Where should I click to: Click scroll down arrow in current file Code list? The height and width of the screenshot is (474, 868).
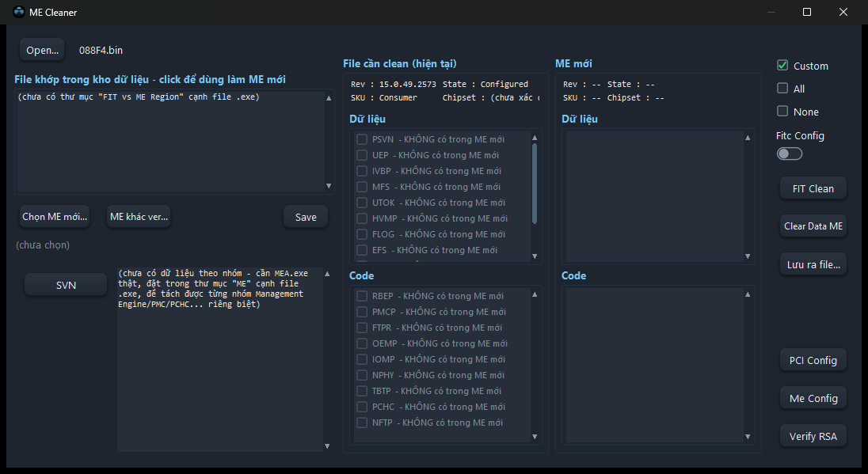(x=535, y=436)
